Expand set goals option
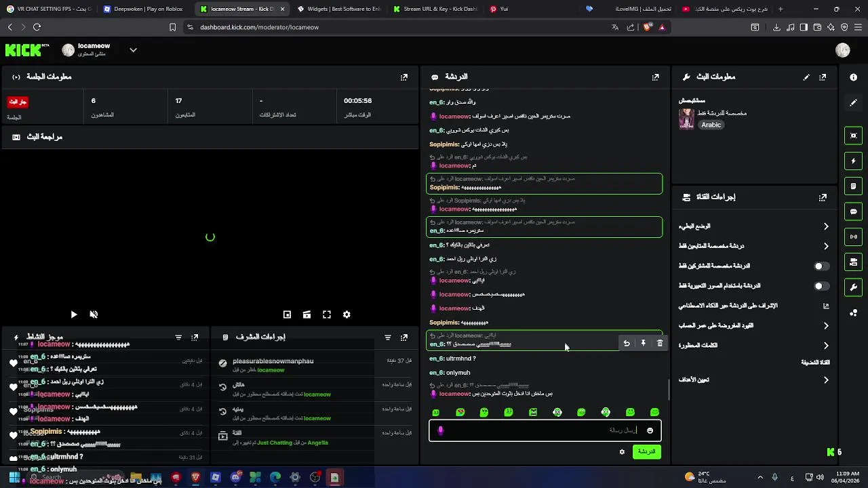The width and height of the screenshot is (868, 488). coord(754,380)
